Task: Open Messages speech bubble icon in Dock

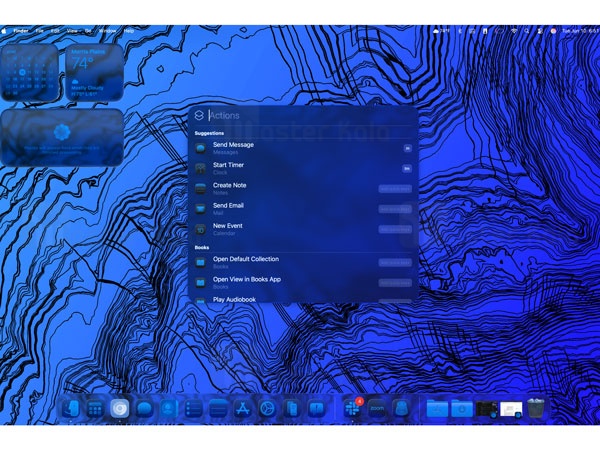Action: coord(144,408)
